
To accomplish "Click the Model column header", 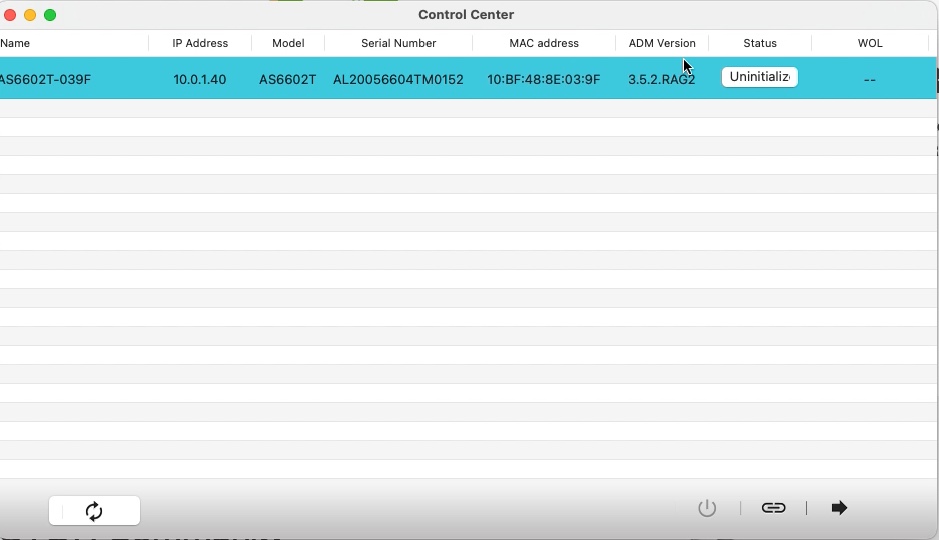I will coord(288,43).
